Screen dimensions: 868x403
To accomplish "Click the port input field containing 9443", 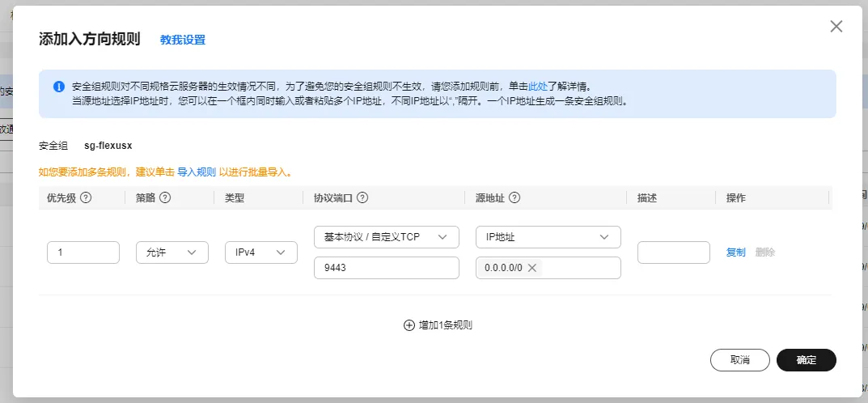I will (386, 268).
